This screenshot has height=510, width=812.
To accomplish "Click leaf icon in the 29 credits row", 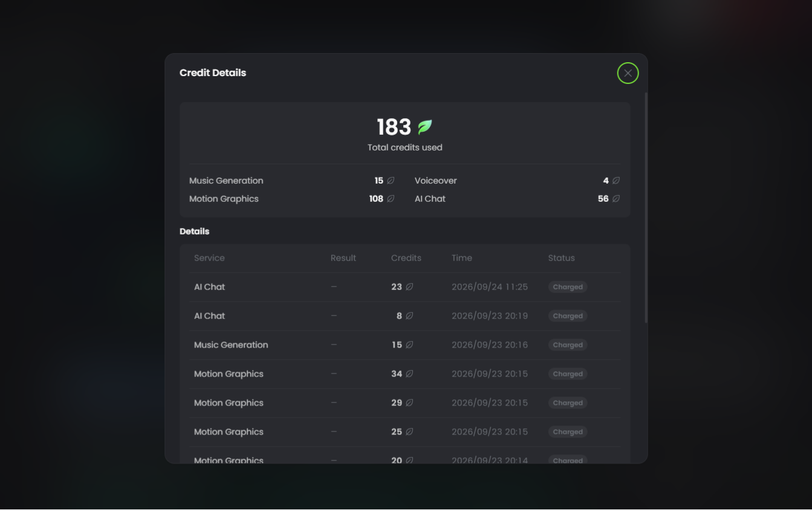I will pos(409,403).
